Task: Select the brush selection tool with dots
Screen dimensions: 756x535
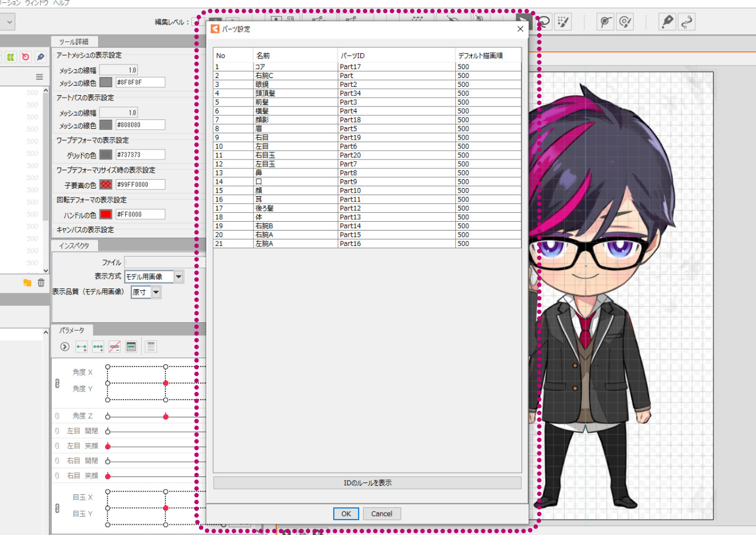Action: point(563,22)
